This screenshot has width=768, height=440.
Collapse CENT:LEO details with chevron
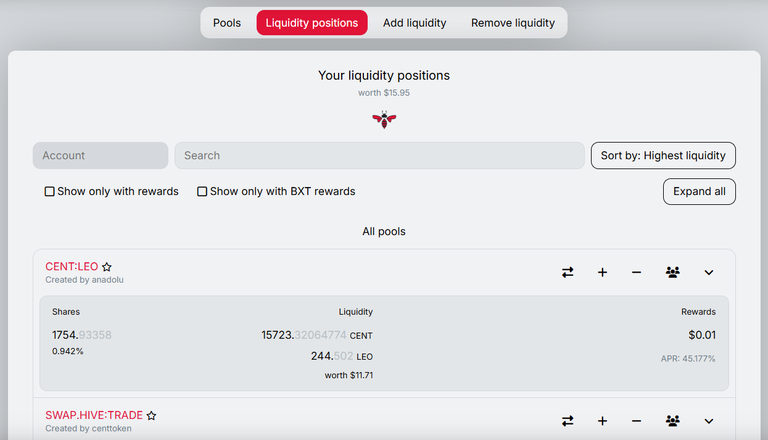pyautogui.click(x=709, y=272)
